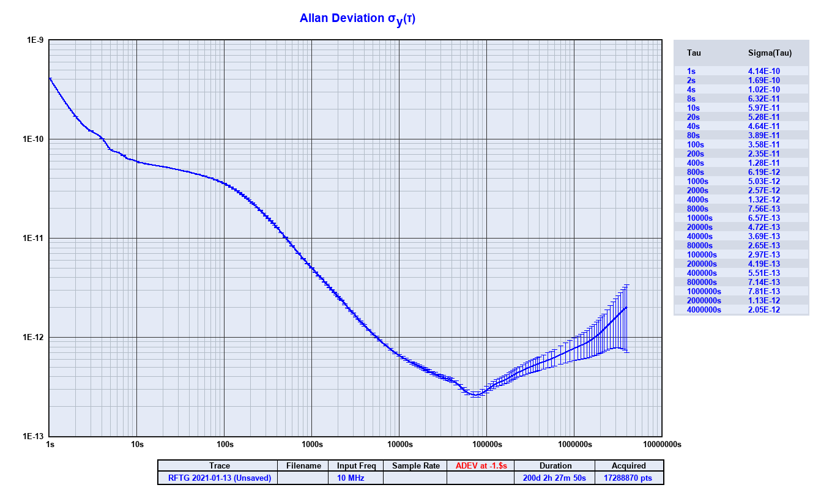Select sigma value 4.19E-13

click(764, 264)
